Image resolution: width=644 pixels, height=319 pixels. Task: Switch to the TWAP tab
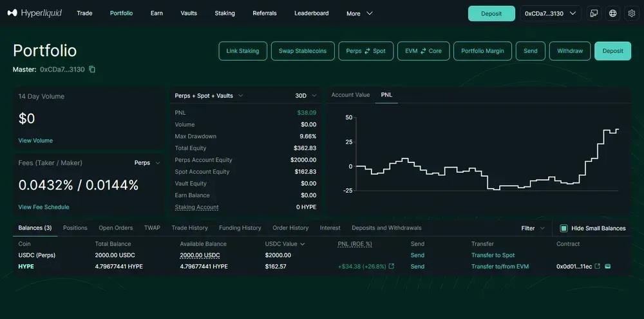152,227
